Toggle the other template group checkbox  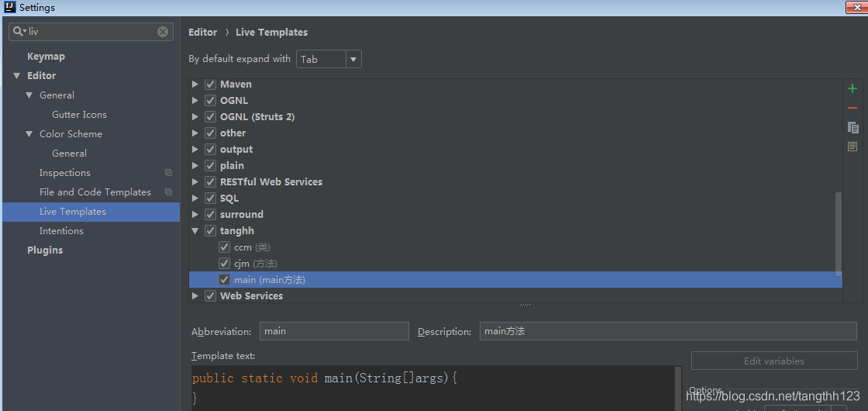pos(210,133)
